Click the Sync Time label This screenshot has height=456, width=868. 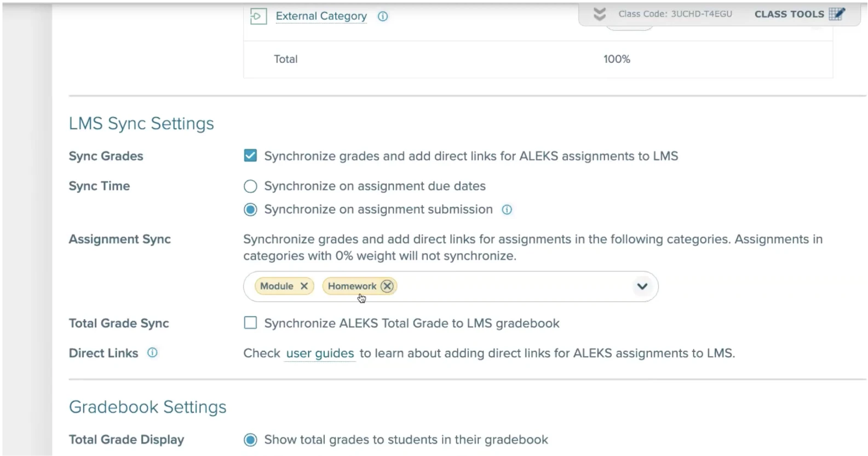99,186
